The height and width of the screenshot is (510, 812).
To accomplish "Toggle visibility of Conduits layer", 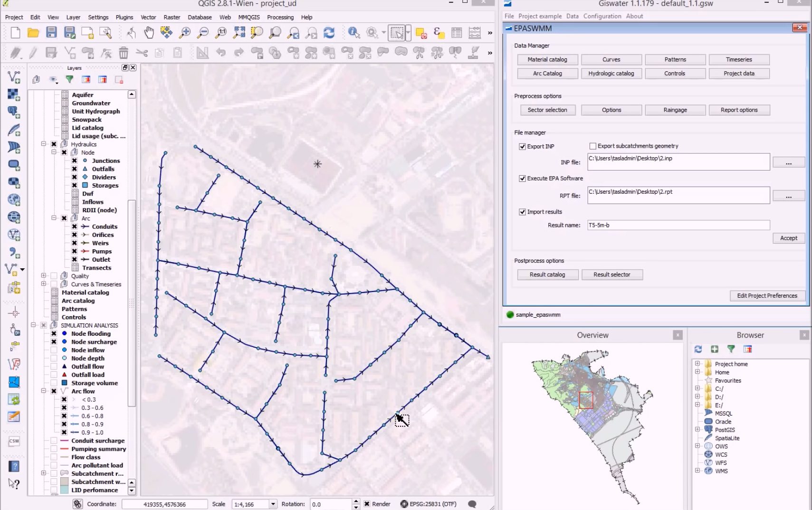I will pyautogui.click(x=75, y=227).
